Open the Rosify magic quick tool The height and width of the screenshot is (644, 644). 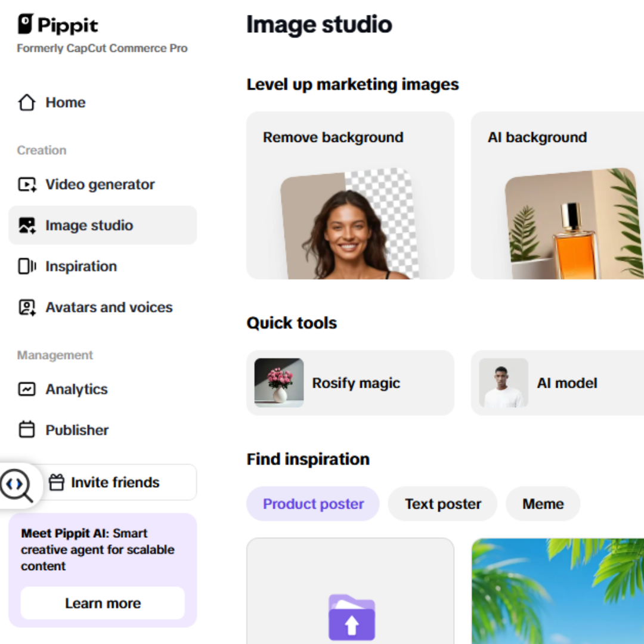351,383
